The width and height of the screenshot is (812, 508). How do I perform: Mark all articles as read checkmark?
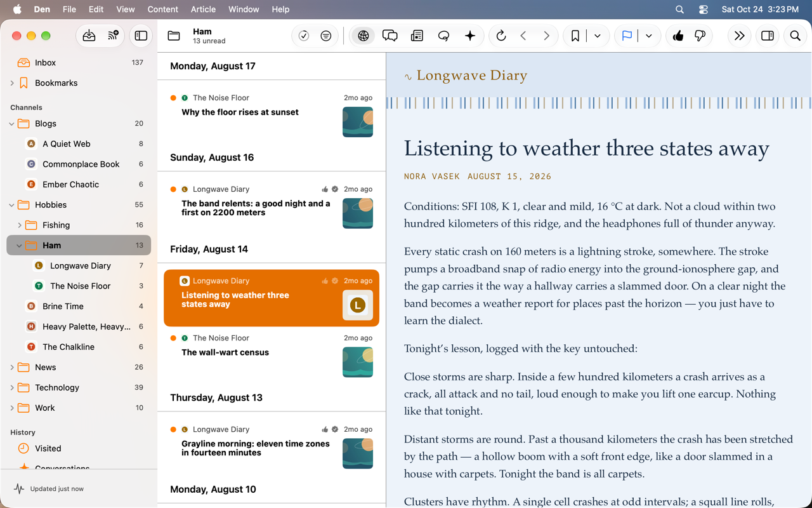(304, 36)
